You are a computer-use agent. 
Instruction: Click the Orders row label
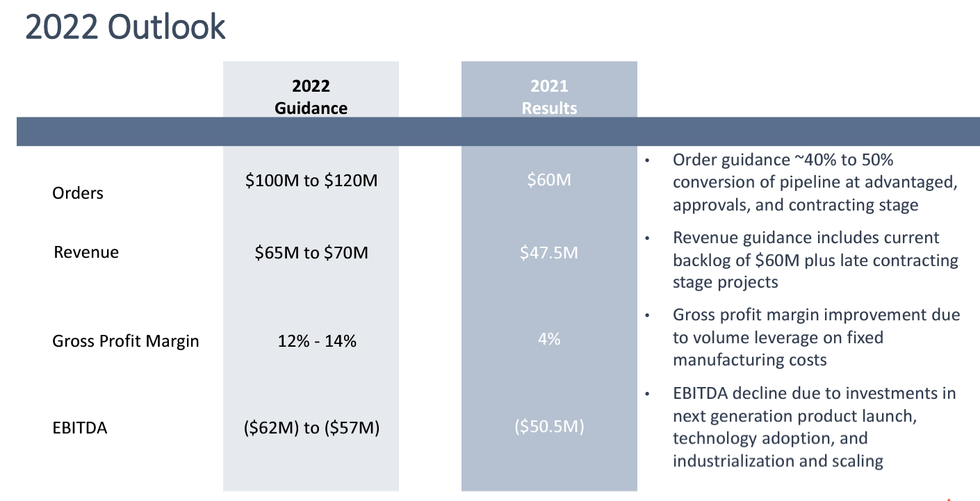tap(78, 193)
